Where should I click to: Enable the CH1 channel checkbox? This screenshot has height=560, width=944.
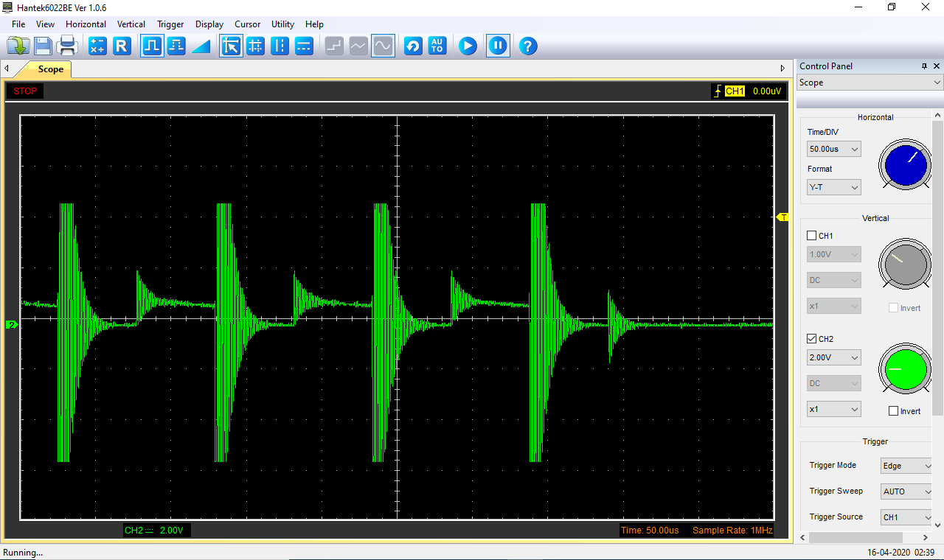(812, 236)
